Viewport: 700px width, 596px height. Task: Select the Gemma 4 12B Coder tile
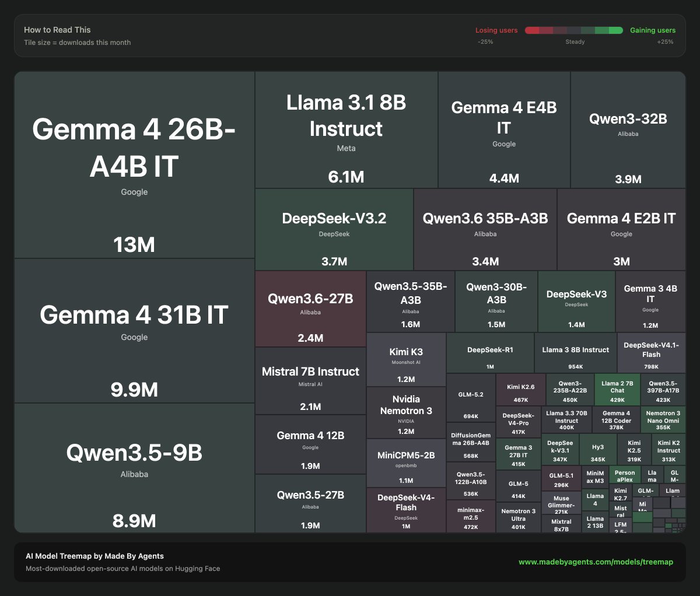coord(616,419)
